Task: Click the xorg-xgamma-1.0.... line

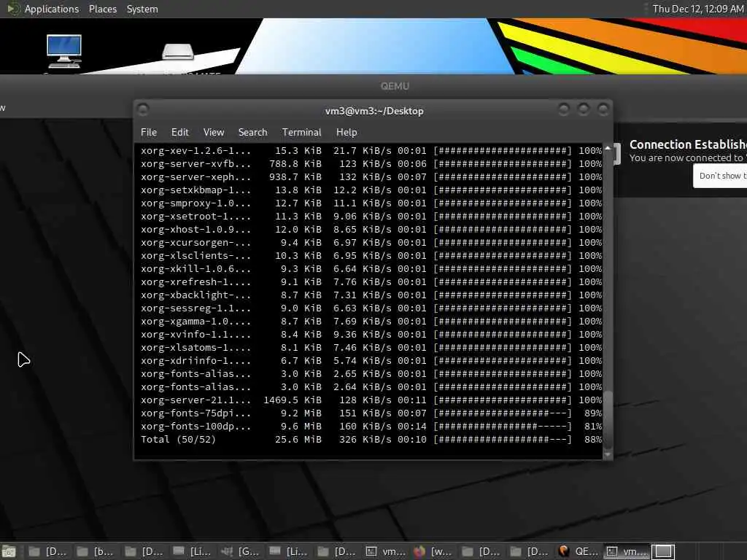Action: [x=371, y=322]
